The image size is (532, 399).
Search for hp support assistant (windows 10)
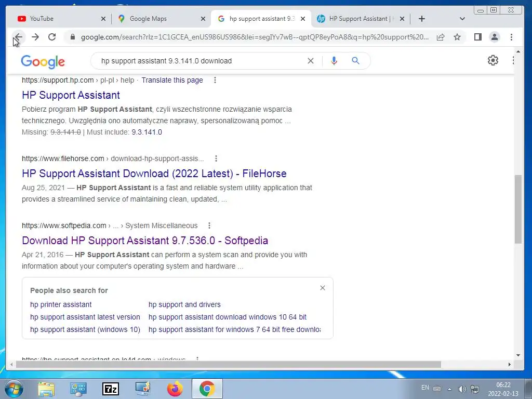tap(85, 329)
